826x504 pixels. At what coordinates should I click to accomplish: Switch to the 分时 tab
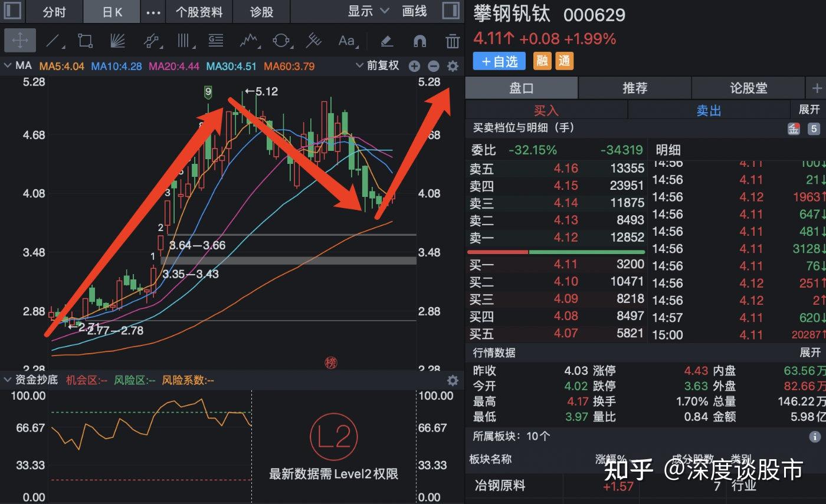click(x=54, y=12)
